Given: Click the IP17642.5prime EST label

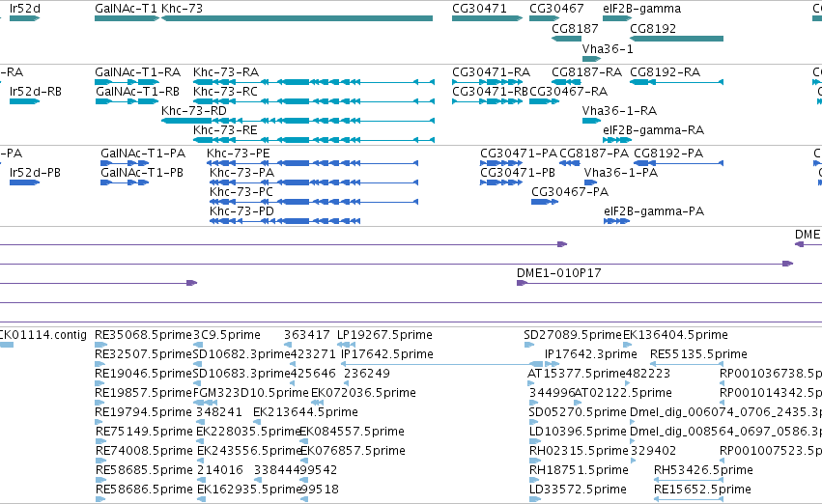Looking at the screenshot, I should [x=387, y=354].
